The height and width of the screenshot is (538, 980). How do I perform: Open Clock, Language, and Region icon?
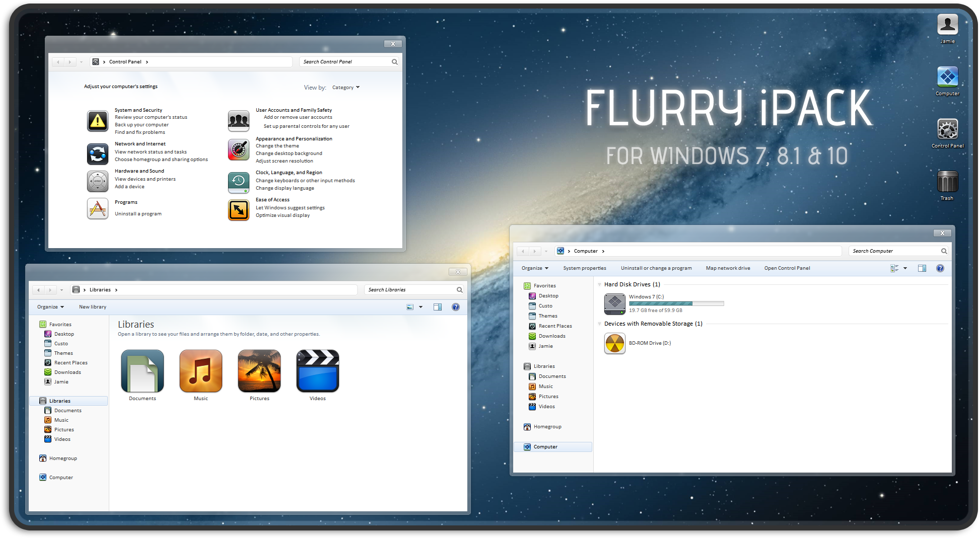point(239,183)
